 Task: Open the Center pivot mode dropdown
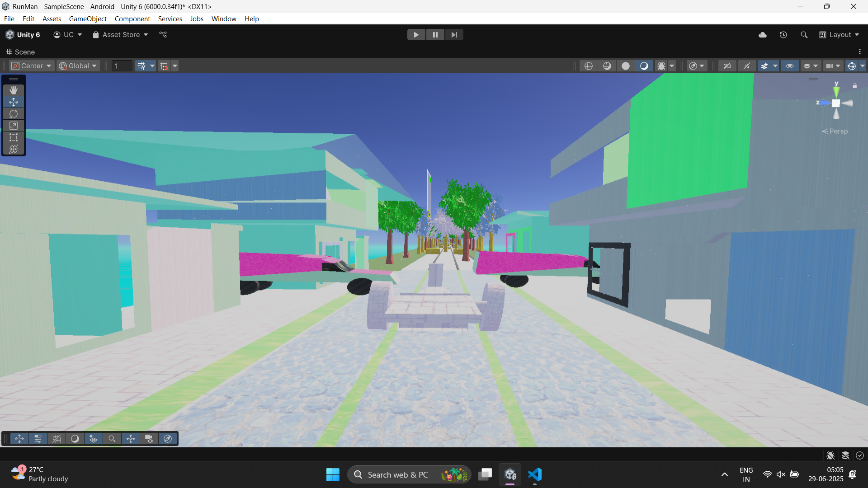pos(32,66)
